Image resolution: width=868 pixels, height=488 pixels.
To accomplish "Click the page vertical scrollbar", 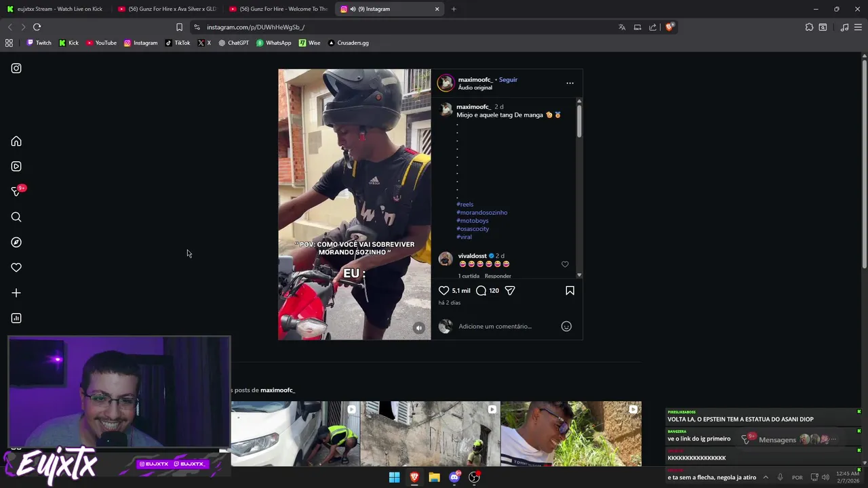I will coord(864,163).
